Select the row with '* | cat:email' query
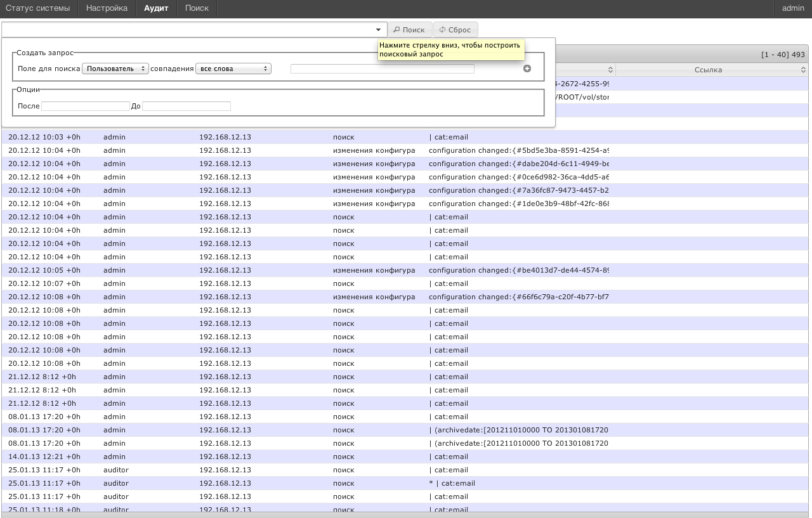Image resolution: width=812 pixels, height=518 pixels. pos(404,483)
